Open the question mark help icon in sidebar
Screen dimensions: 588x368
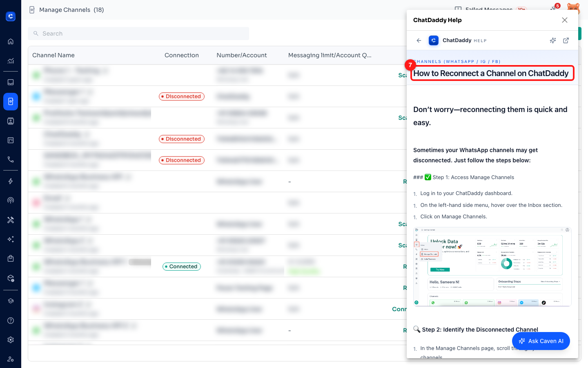point(11,321)
